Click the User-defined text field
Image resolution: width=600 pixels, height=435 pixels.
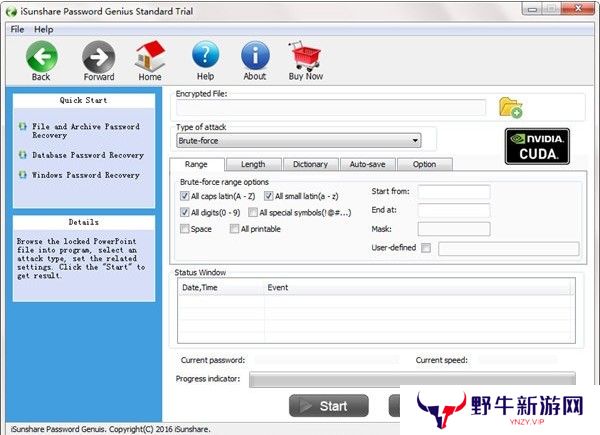(x=509, y=248)
